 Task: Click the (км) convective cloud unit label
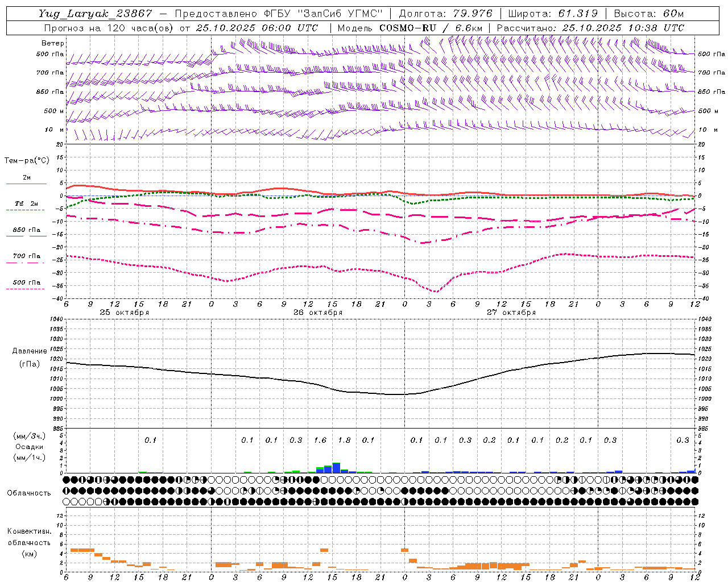click(30, 553)
